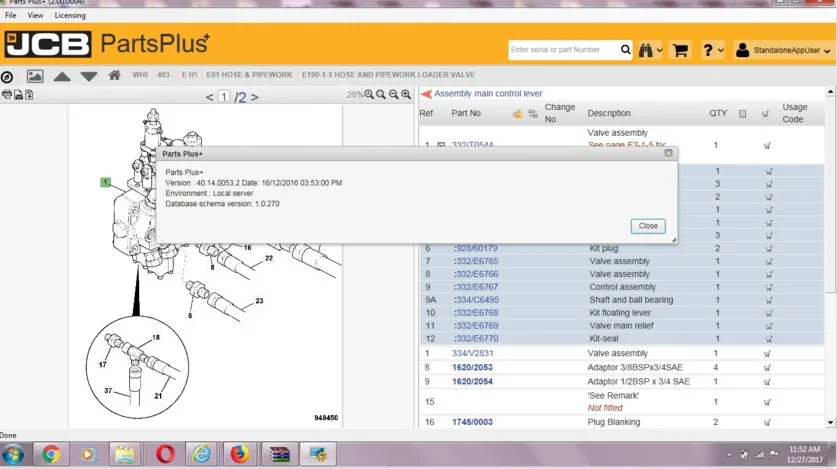The height and width of the screenshot is (469, 837).
Task: Click the print icon above the diagram
Action: (x=7, y=95)
